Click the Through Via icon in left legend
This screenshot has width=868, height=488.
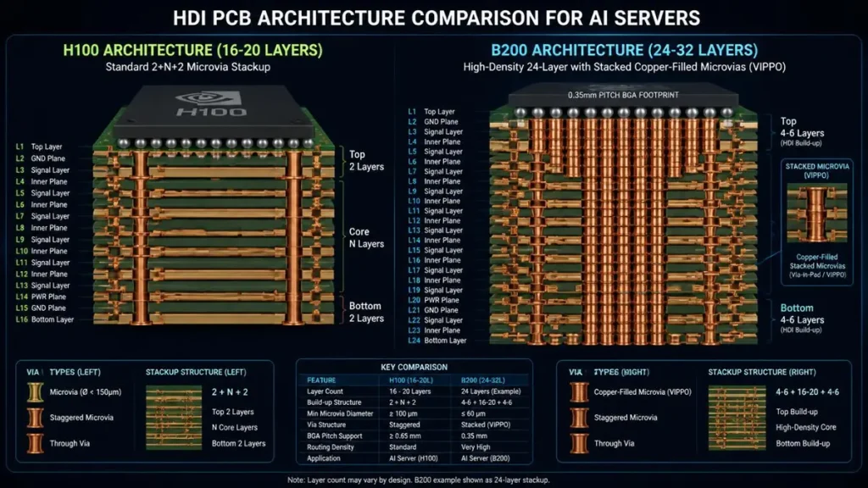[35, 443]
